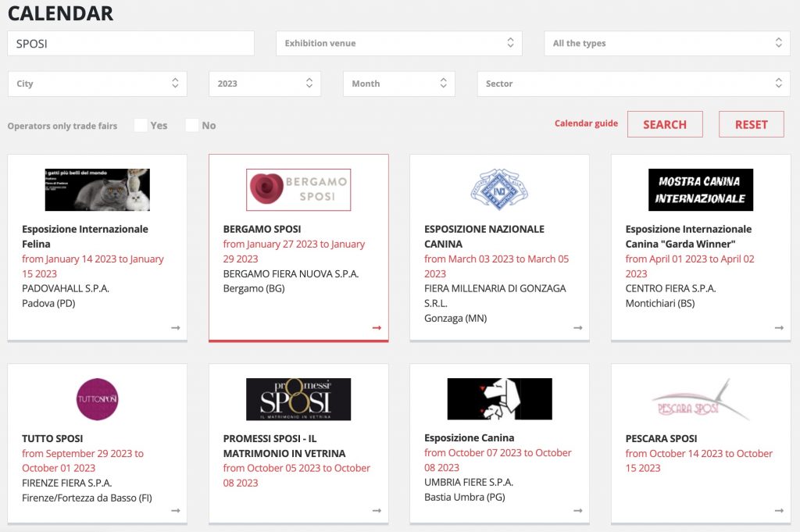This screenshot has height=532, width=800.
Task: Open the BERGAMO SPOSI title link
Action: coord(262,230)
